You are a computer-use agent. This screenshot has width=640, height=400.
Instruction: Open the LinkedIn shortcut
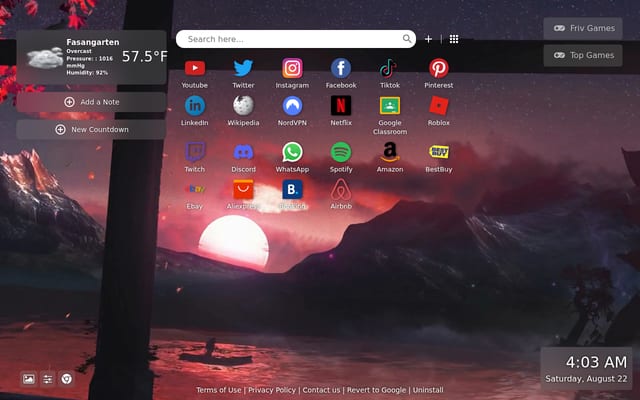click(x=195, y=106)
